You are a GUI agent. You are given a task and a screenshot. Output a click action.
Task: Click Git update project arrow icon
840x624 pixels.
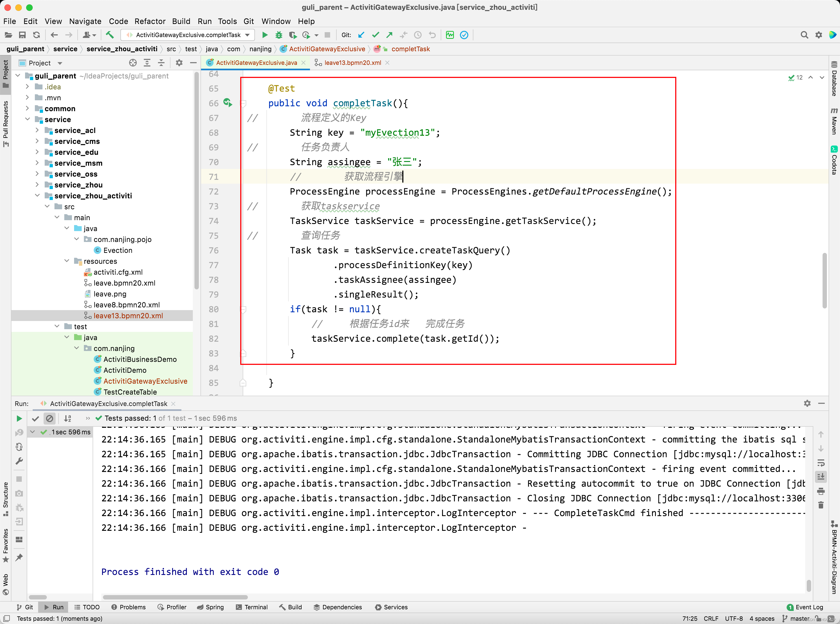tap(361, 35)
